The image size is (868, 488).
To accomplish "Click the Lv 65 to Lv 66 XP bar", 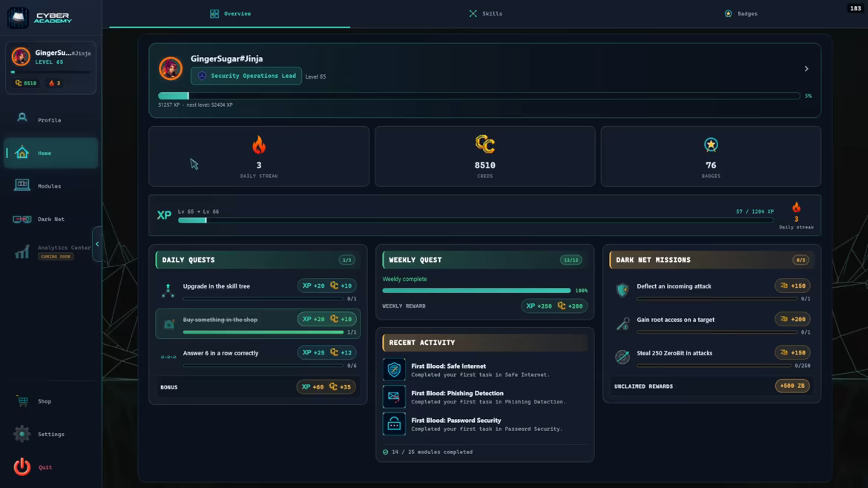I will [476, 220].
